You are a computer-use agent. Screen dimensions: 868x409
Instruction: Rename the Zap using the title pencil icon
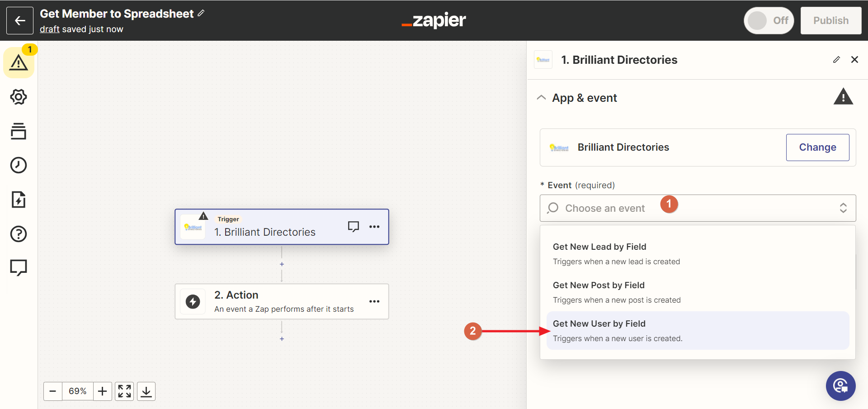click(x=201, y=13)
